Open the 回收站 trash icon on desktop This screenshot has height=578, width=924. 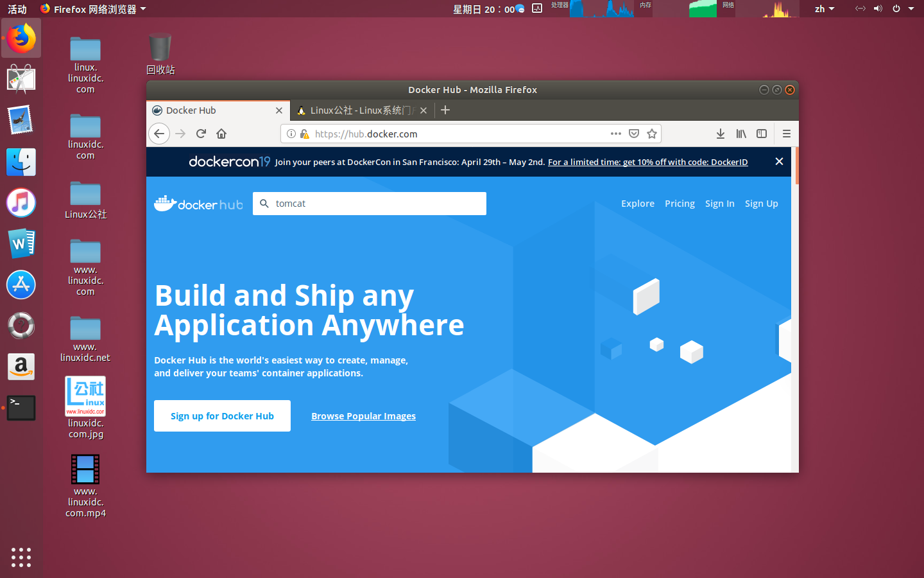pos(160,53)
